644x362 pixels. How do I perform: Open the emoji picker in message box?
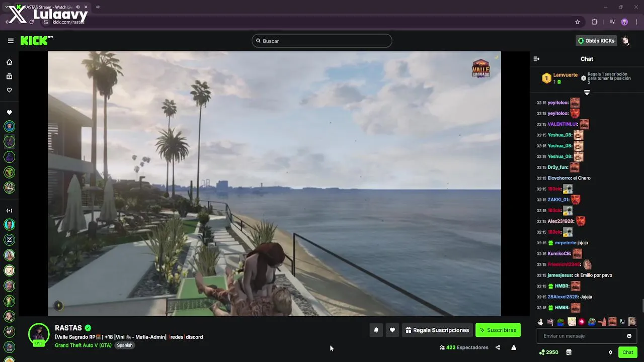click(629, 336)
